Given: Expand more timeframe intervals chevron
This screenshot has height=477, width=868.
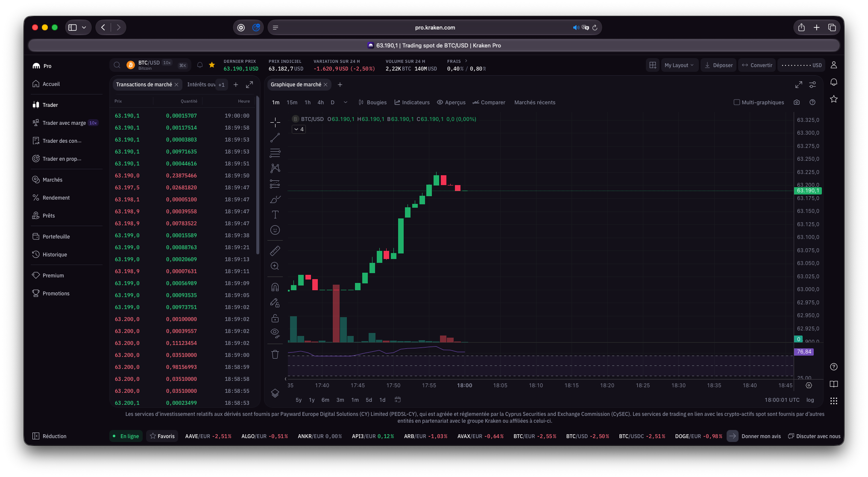Looking at the screenshot, I should click(346, 102).
